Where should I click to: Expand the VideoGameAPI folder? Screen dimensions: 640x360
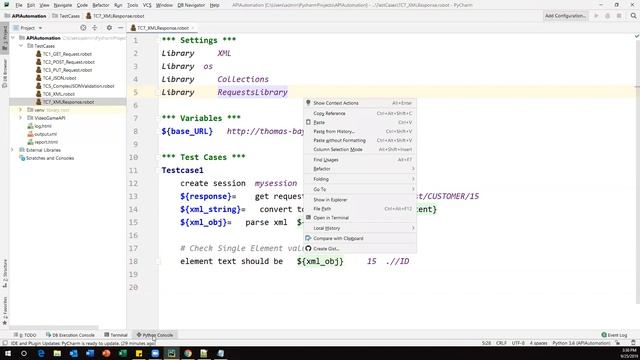pyautogui.click(x=21, y=118)
